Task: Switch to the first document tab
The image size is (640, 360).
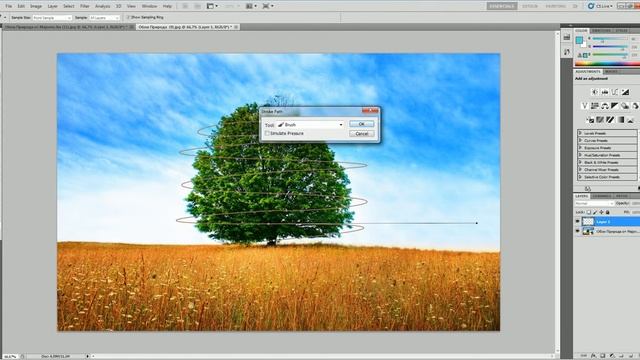Action: click(66, 27)
